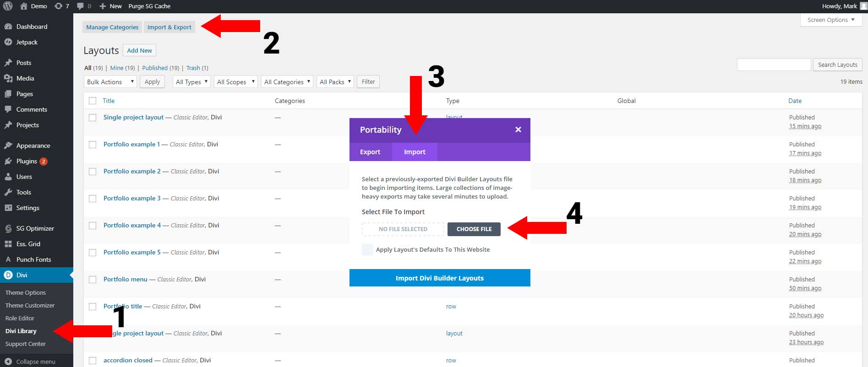The image size is (868, 367).
Task: Open Theme Customizer under Divi
Action: (30, 305)
